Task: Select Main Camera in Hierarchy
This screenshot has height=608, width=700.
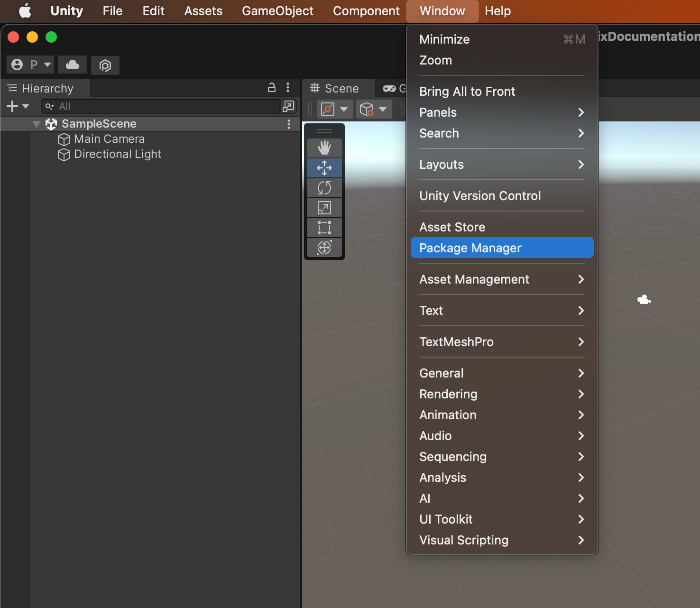Action: [x=109, y=139]
